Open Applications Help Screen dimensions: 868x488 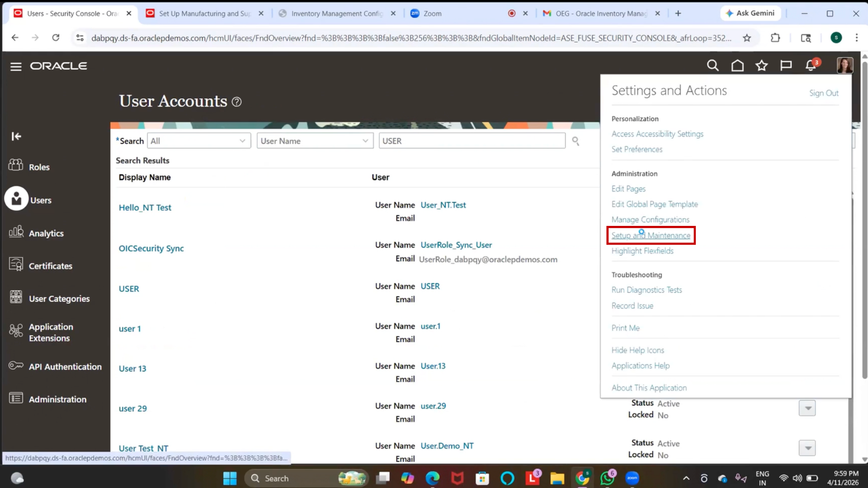[640, 366]
